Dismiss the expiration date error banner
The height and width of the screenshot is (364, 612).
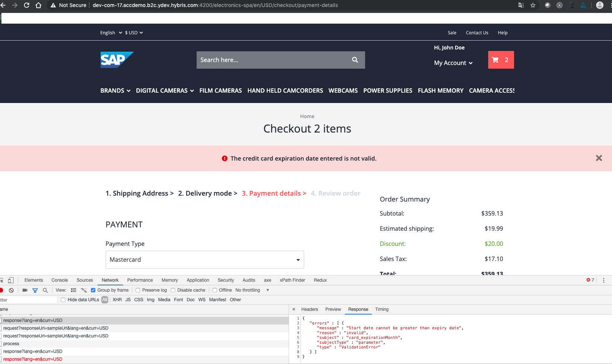[x=599, y=158]
